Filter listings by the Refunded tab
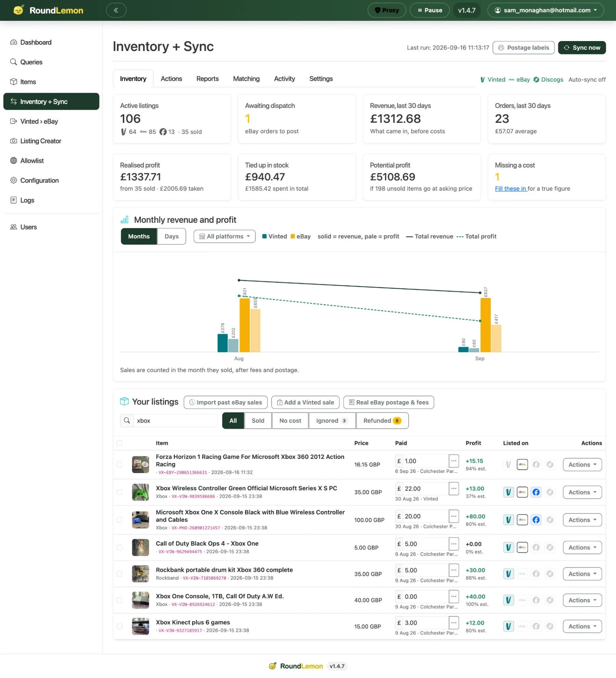 coord(382,420)
